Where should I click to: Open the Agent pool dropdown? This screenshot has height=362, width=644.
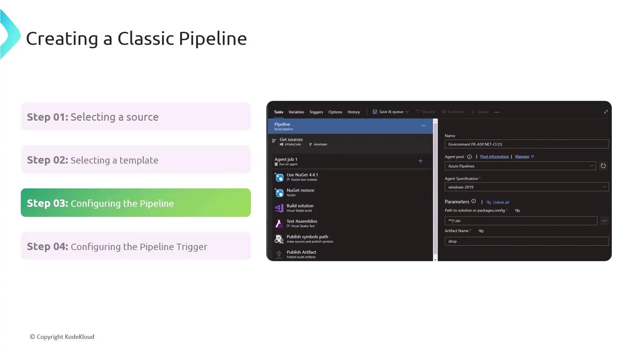pyautogui.click(x=520, y=166)
